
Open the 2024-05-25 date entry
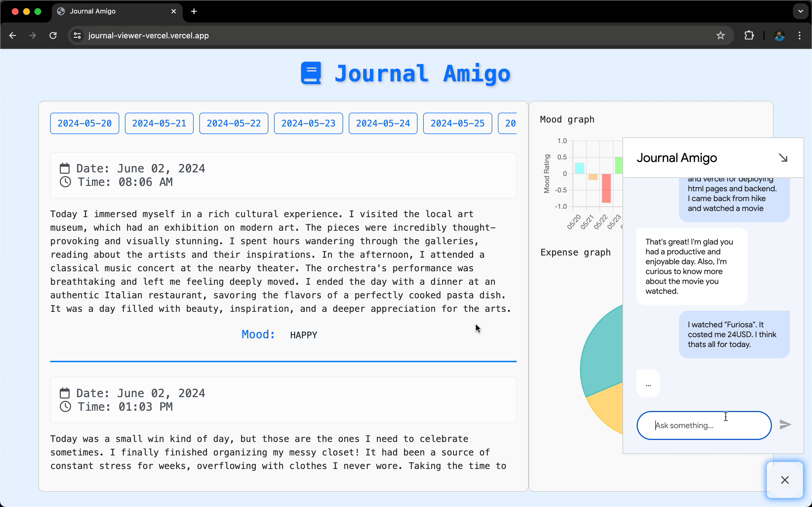tap(457, 123)
